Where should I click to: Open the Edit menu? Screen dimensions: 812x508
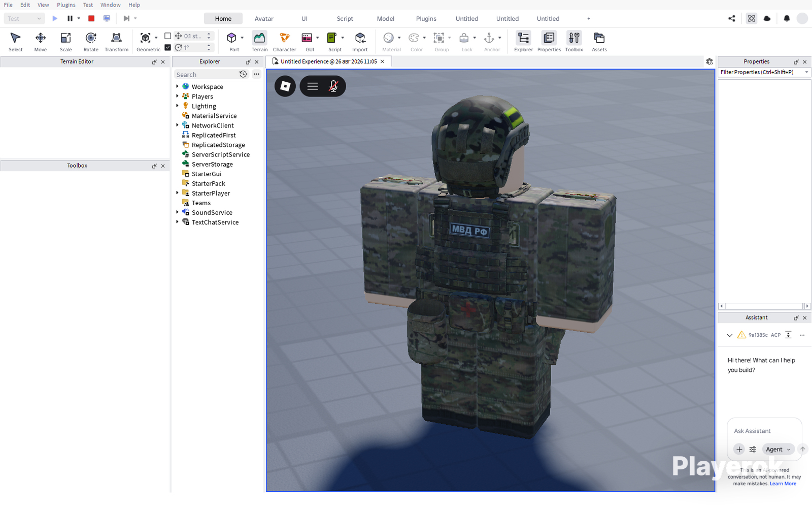pyautogui.click(x=25, y=5)
